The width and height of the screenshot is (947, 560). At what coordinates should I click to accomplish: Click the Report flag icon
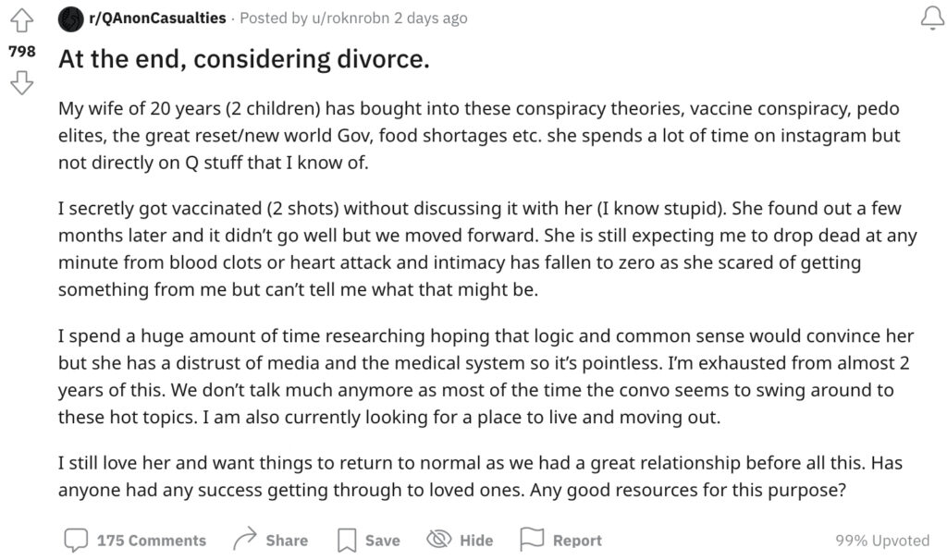(532, 539)
